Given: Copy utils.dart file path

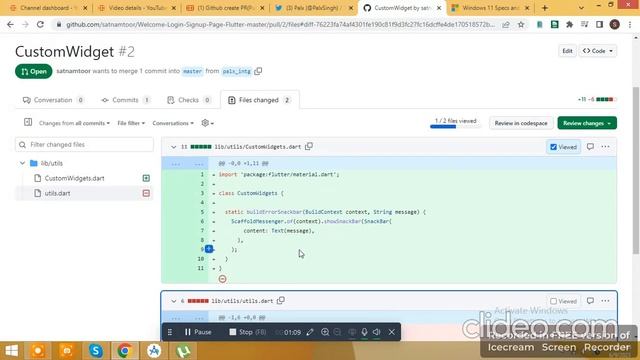Looking at the screenshot, I should (x=281, y=300).
